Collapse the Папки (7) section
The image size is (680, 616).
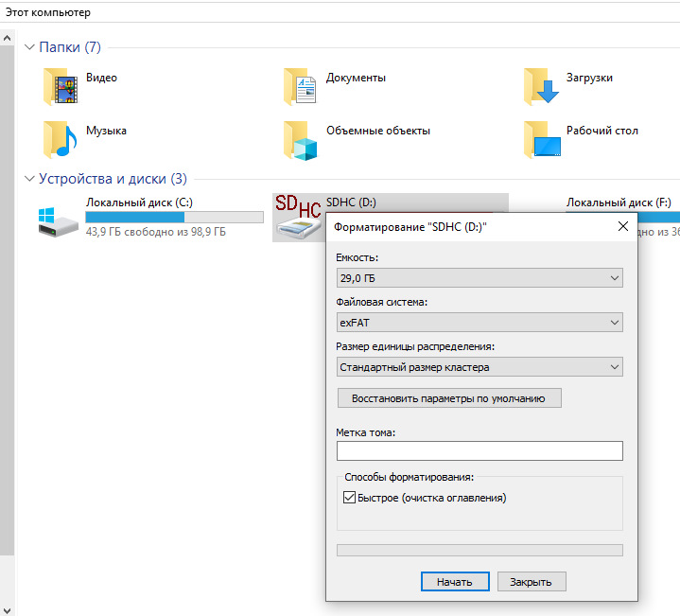click(29, 47)
